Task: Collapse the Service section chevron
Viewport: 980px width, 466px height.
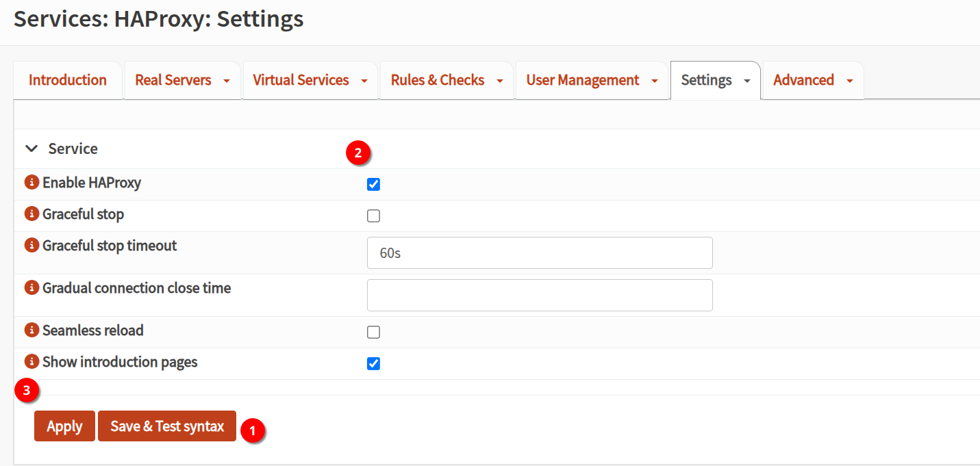Action: pos(32,148)
